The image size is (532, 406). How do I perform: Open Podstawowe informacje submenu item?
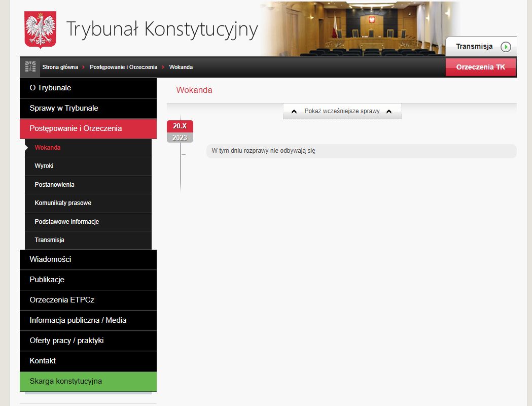(88, 222)
